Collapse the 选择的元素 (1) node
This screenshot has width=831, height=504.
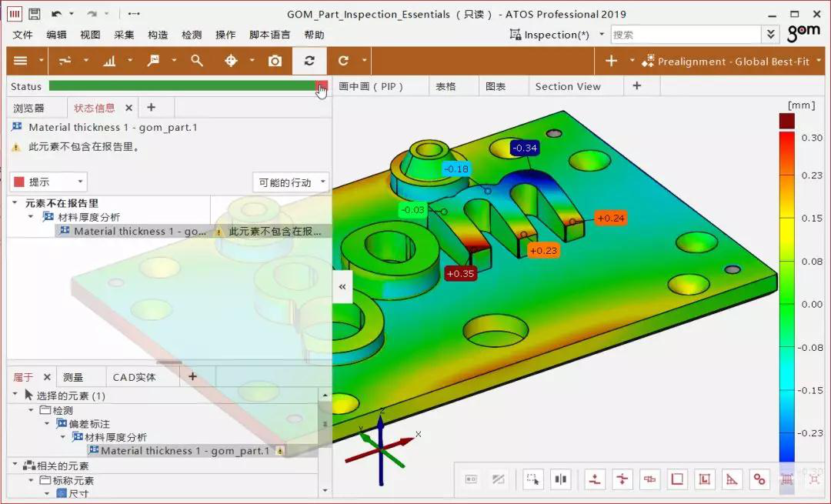tap(15, 395)
